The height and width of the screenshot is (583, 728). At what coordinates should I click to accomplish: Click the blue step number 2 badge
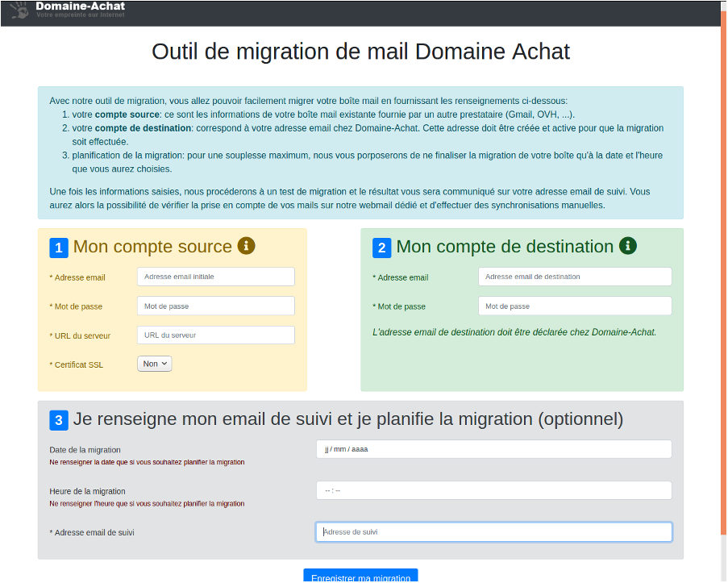[x=381, y=248]
